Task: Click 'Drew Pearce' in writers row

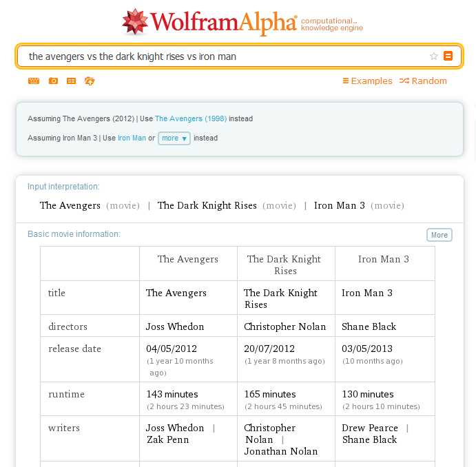Action: tap(370, 428)
